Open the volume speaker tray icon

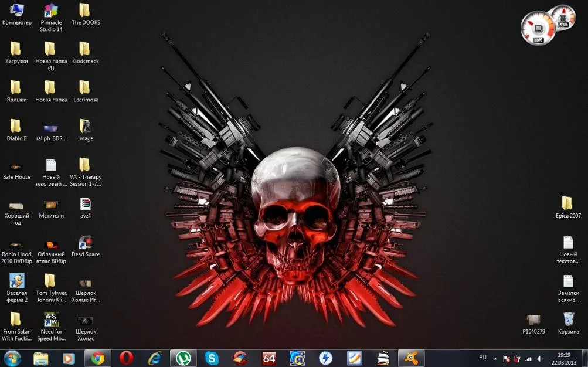(x=539, y=359)
